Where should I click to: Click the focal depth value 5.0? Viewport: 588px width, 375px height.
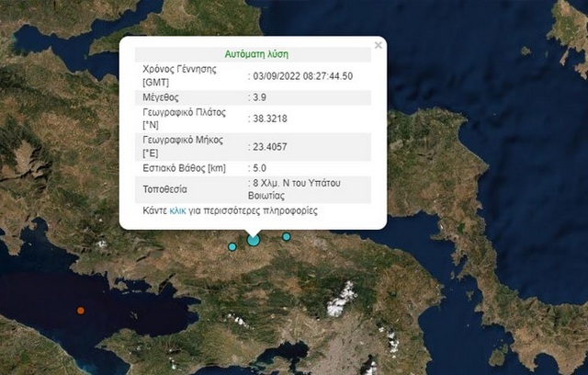point(261,168)
